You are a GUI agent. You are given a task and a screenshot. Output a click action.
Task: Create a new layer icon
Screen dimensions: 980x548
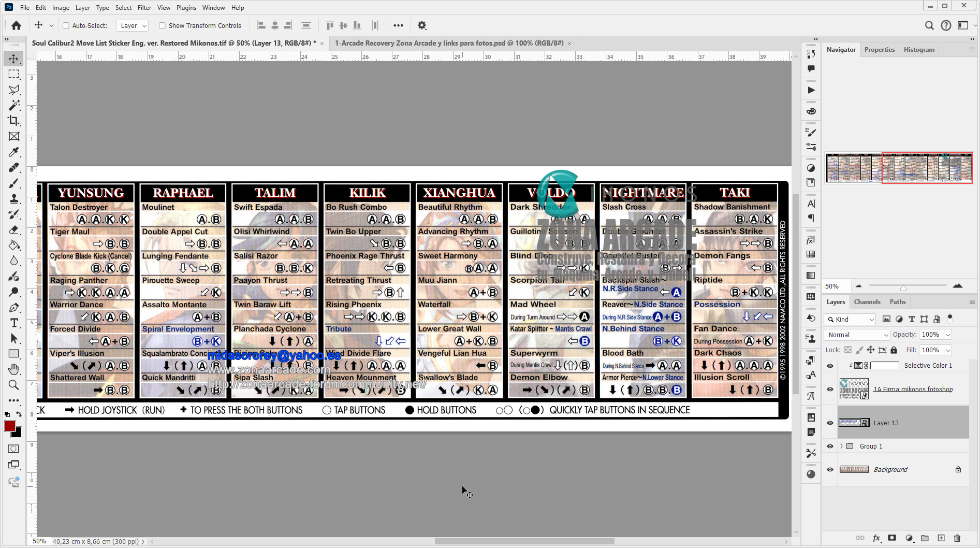click(941, 538)
